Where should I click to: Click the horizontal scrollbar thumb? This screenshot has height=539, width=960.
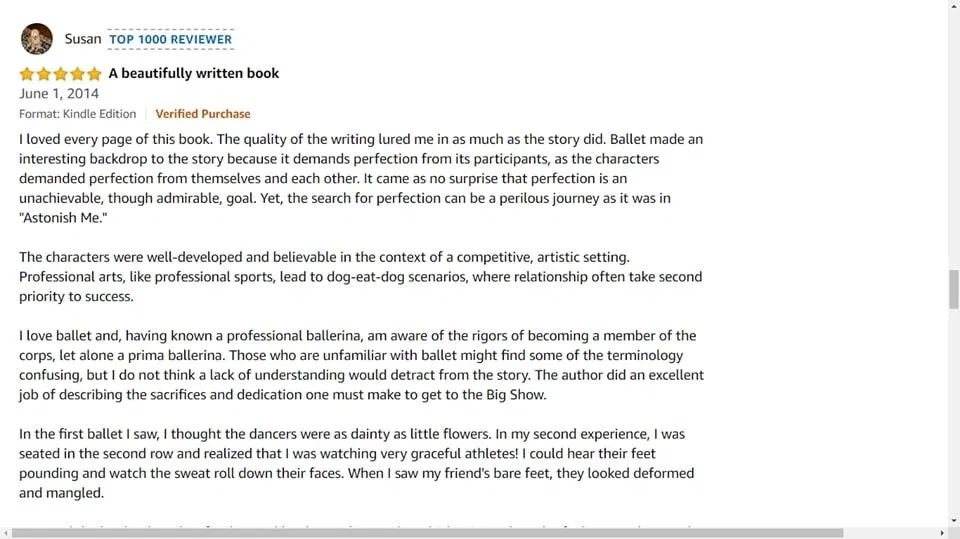pos(427,533)
